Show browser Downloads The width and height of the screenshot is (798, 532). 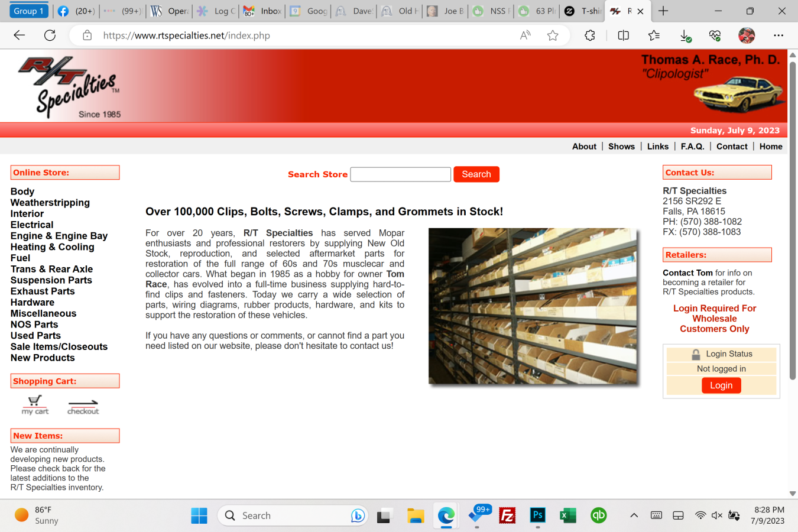[685, 35]
